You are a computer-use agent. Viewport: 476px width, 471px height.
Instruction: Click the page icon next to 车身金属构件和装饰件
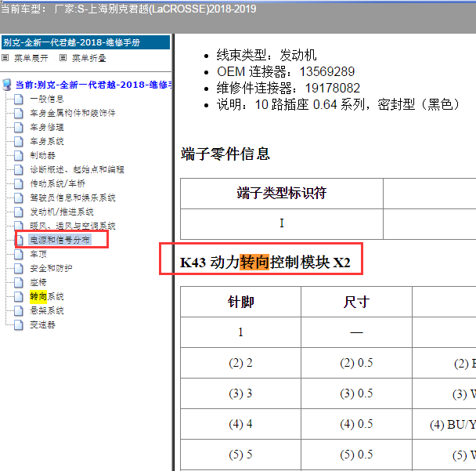[x=19, y=113]
